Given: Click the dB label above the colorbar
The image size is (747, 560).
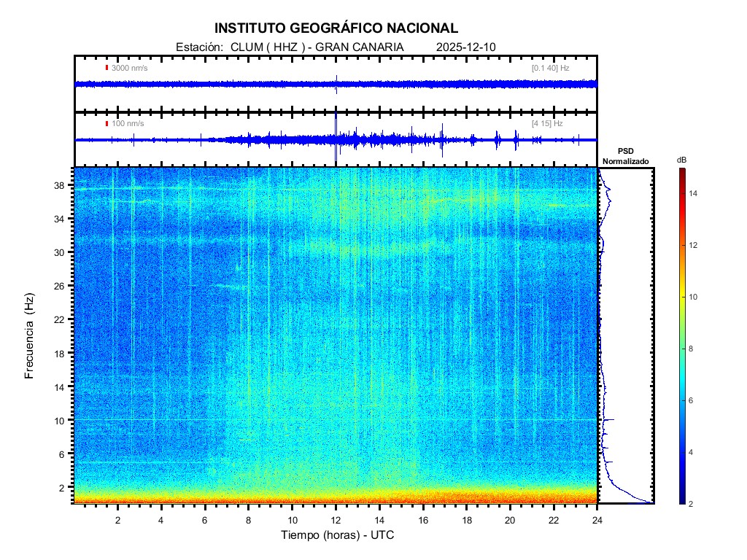Looking at the screenshot, I should point(681,159).
